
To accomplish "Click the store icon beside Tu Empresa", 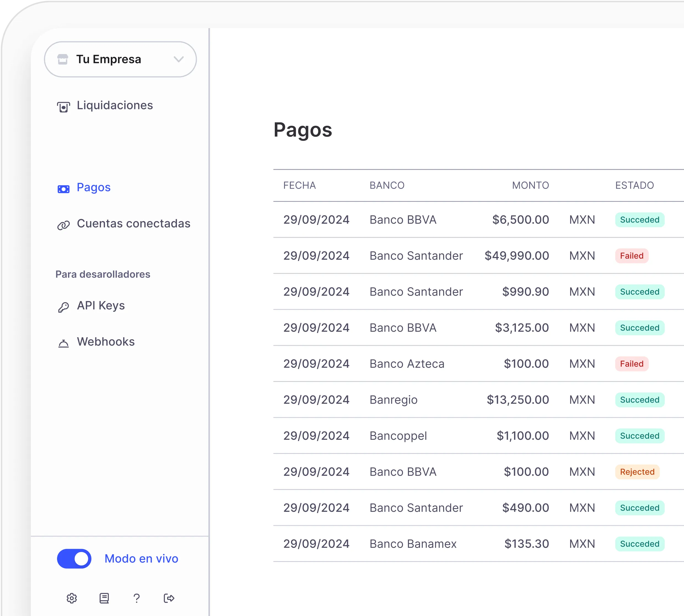I will (63, 59).
